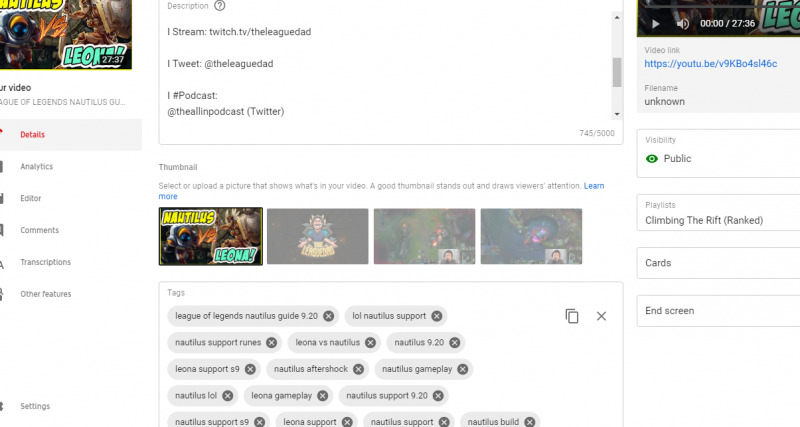
Task: Remove the 'leona vs nautilus' tag
Action: coord(370,342)
